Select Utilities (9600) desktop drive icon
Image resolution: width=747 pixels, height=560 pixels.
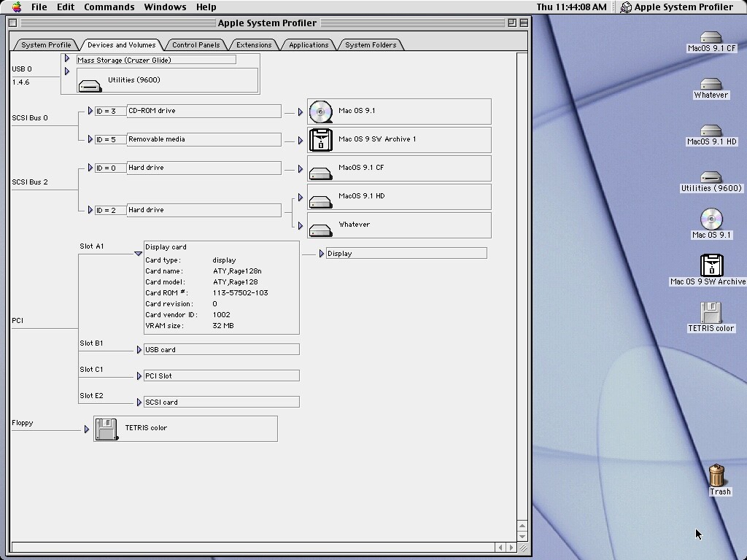coord(711,177)
